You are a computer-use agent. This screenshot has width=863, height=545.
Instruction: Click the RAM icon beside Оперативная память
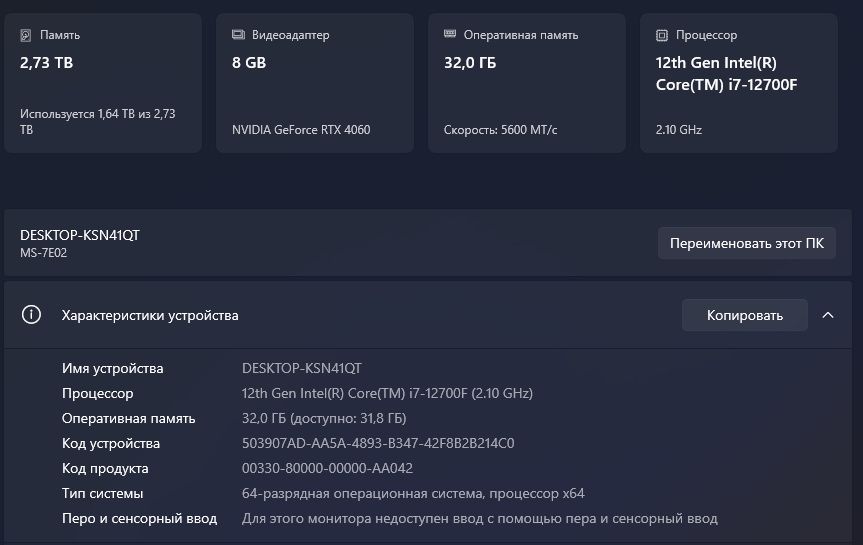tap(450, 34)
